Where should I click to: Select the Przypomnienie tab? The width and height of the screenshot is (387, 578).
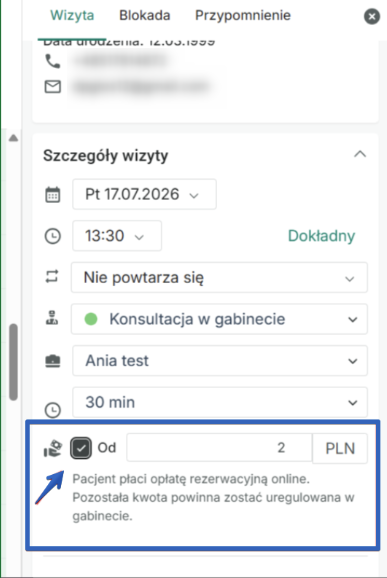click(243, 15)
